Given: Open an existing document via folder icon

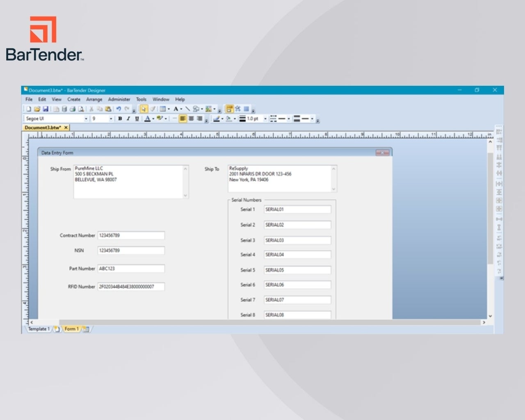Looking at the screenshot, I should pyautogui.click(x=37, y=109).
